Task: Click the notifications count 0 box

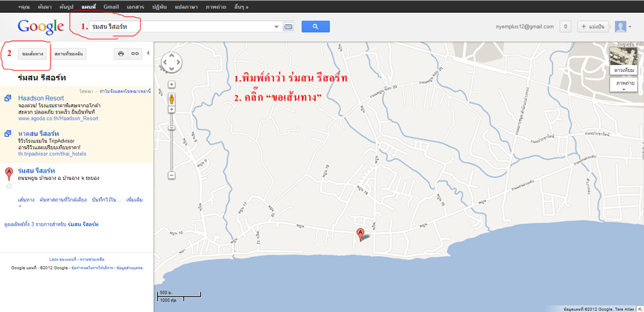Action: 565,26
